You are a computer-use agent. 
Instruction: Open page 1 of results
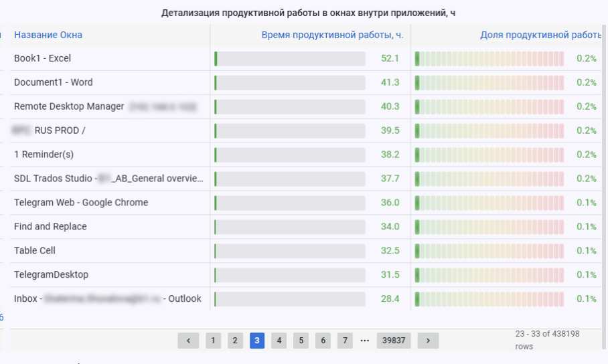point(213,341)
